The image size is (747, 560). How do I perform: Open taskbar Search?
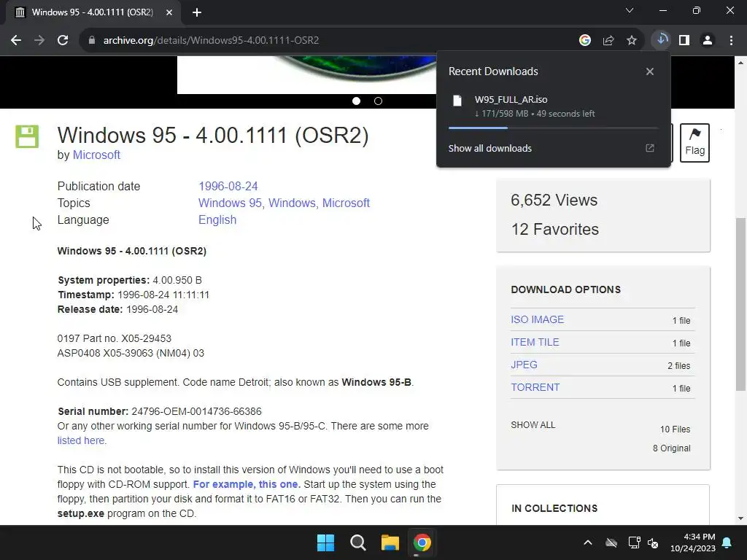point(357,542)
